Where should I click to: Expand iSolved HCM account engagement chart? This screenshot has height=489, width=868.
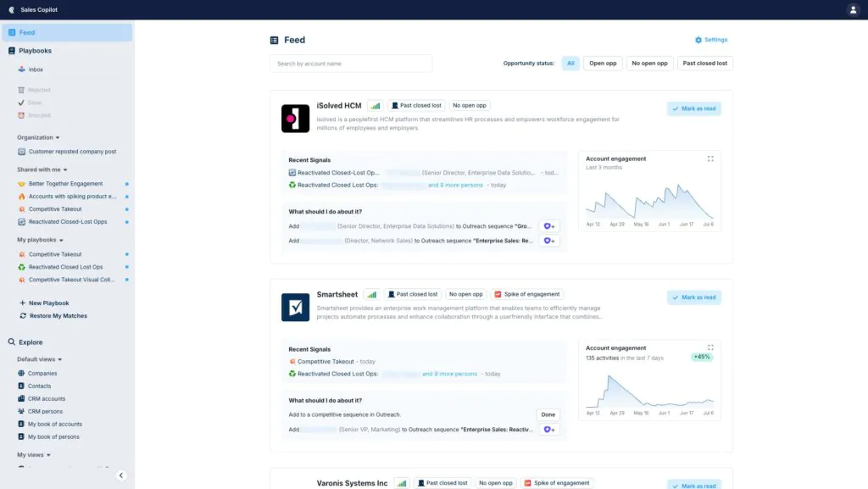tap(710, 158)
